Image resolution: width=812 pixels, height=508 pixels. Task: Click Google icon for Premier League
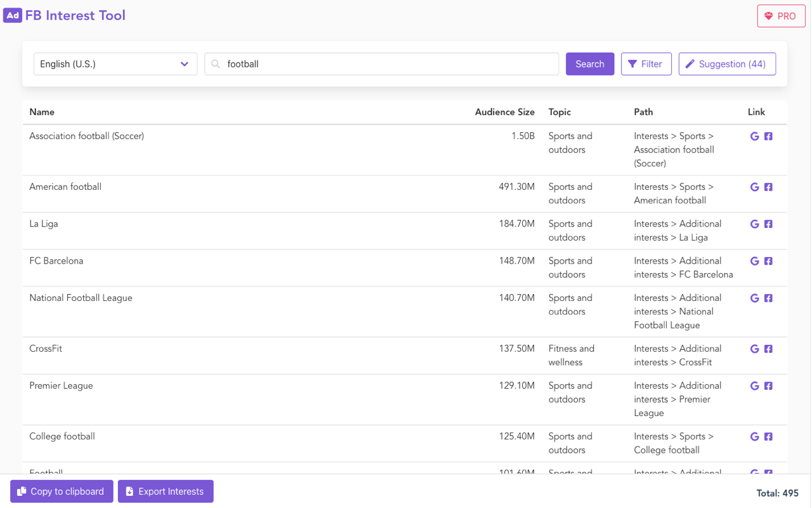[x=754, y=385]
